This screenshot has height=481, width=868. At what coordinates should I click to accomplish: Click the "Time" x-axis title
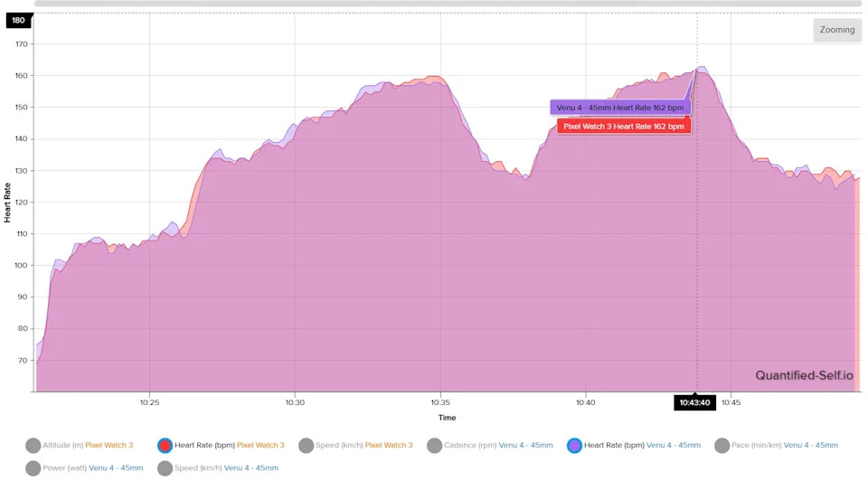447,418
